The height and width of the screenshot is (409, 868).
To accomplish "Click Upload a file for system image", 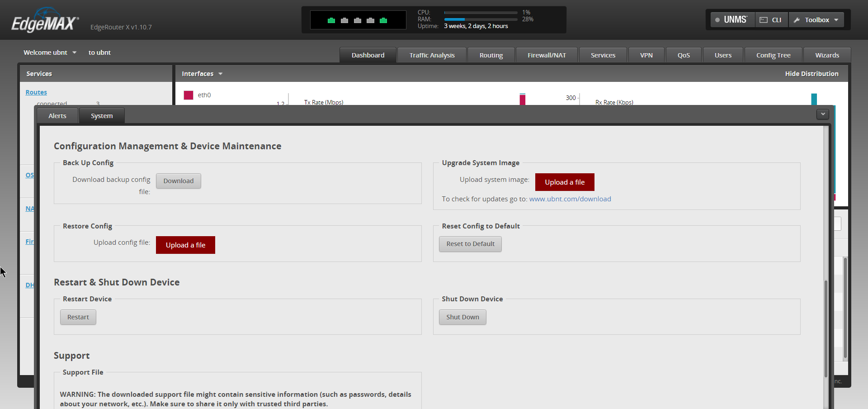I will pos(564,182).
